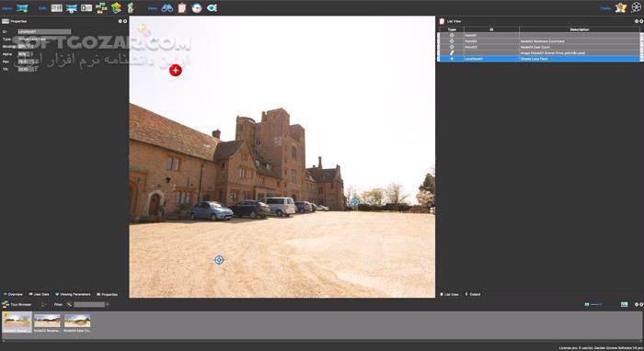Close the Properties panel
Image resolution: width=644 pixels, height=351 pixels.
pos(125,21)
